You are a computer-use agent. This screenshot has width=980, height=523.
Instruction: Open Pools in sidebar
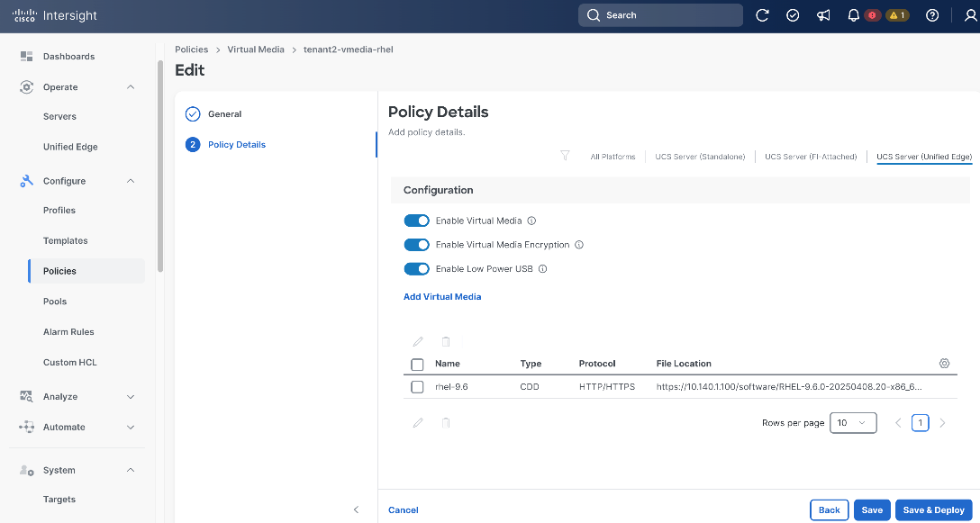55,302
